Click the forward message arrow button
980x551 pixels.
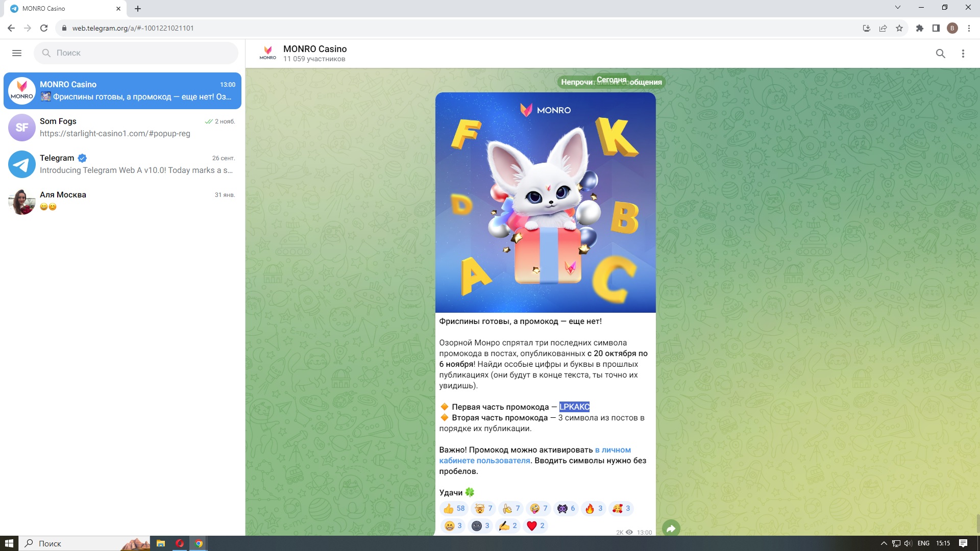[x=671, y=529]
